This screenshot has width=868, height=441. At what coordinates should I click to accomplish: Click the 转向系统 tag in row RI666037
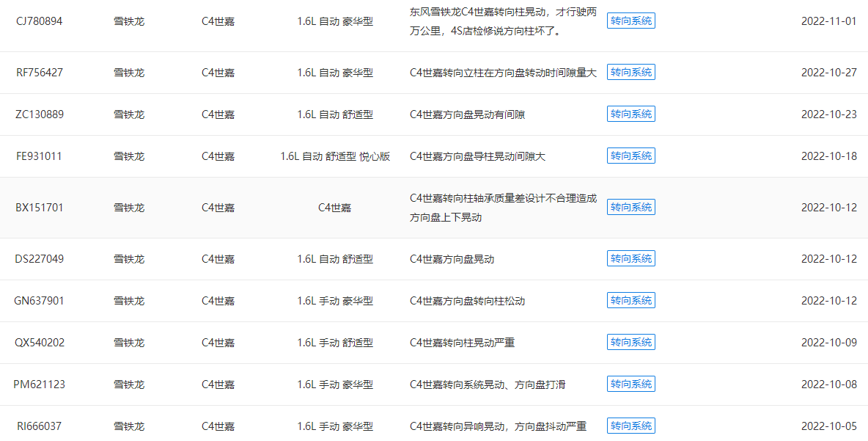(x=630, y=426)
